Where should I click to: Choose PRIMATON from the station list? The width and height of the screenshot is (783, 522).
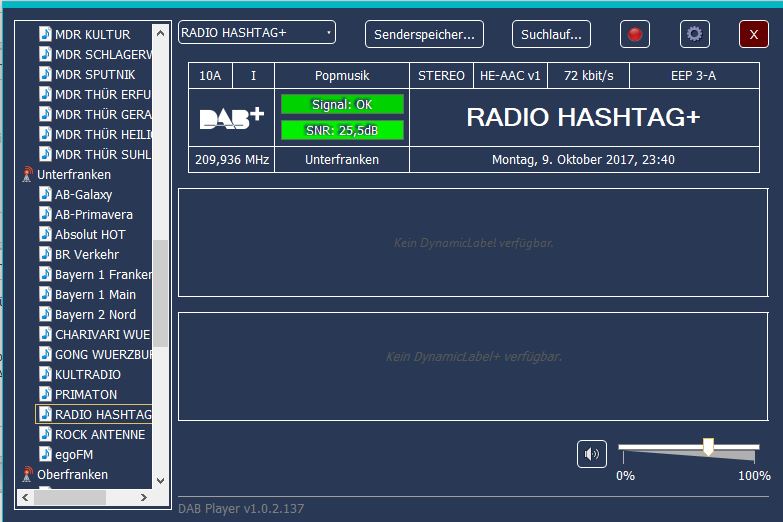[x=86, y=394]
